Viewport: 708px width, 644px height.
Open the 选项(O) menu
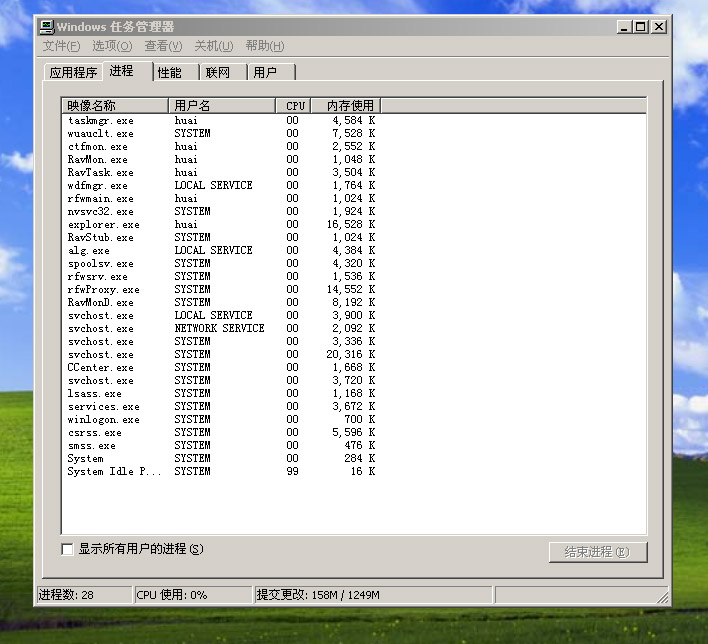point(112,46)
